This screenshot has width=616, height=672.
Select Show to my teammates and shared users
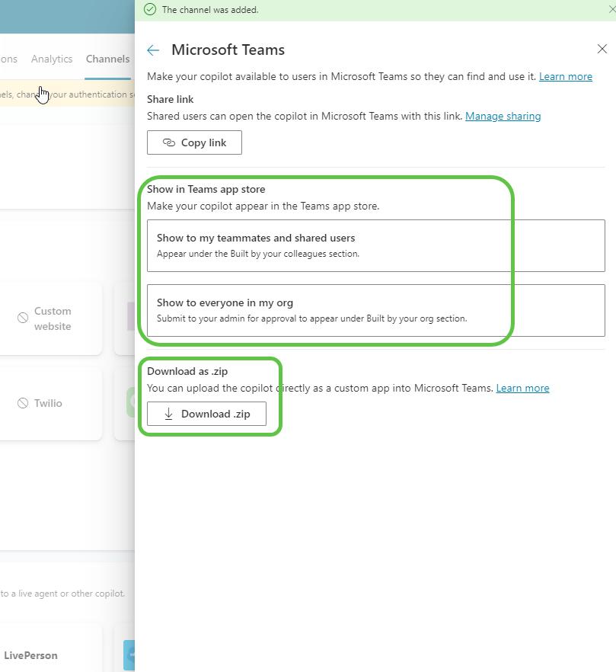click(375, 245)
